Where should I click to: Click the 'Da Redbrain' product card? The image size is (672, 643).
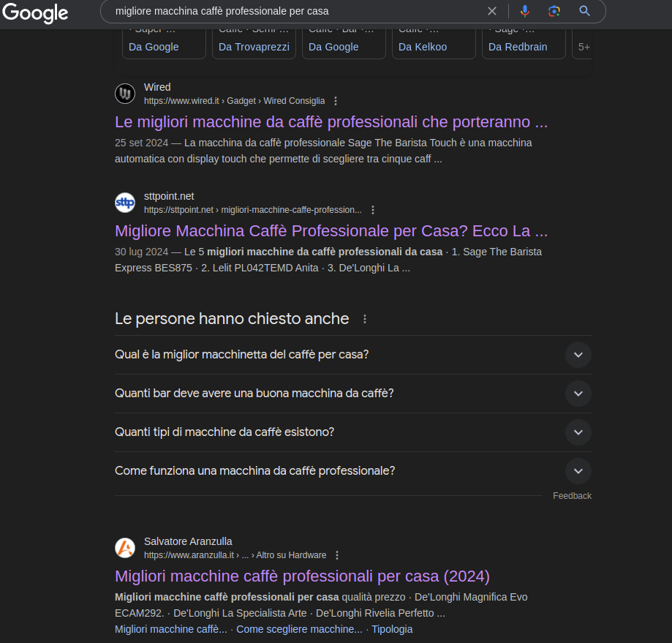coord(524,44)
